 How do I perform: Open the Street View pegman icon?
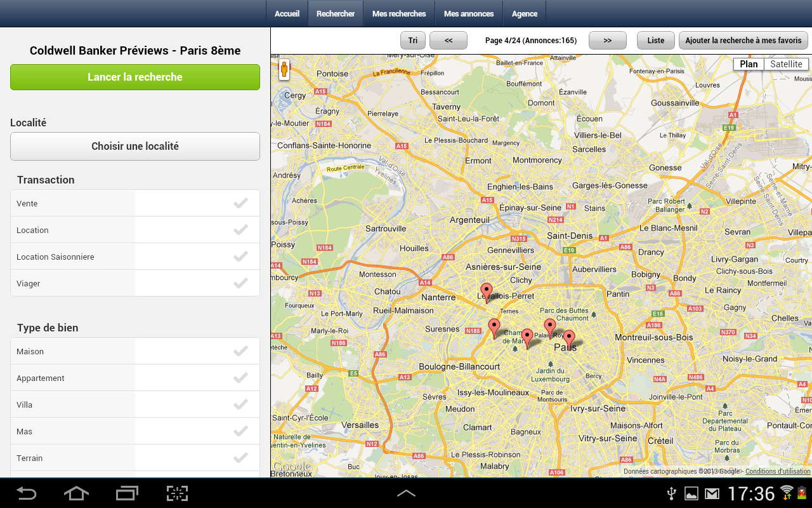284,69
